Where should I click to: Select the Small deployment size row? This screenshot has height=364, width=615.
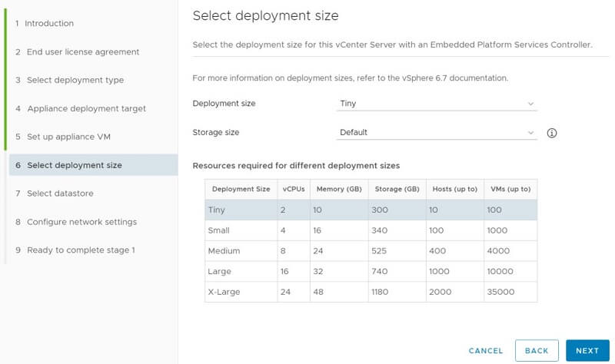(371, 230)
